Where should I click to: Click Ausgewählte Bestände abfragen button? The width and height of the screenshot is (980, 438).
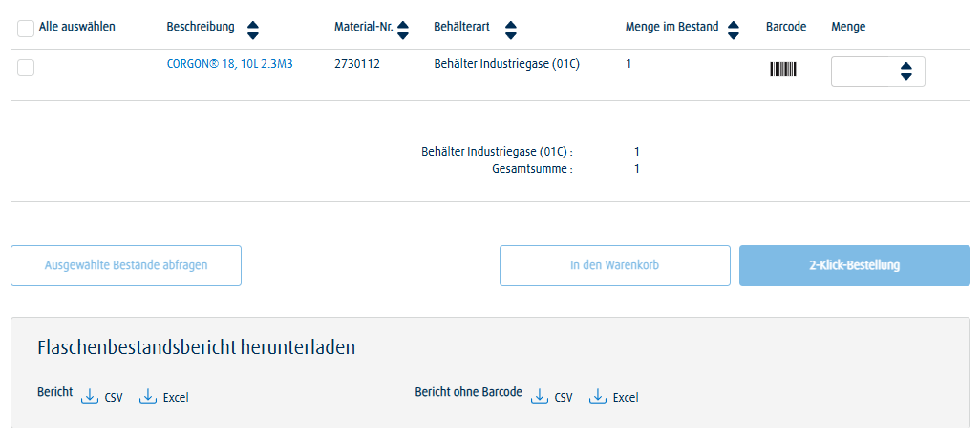click(126, 265)
